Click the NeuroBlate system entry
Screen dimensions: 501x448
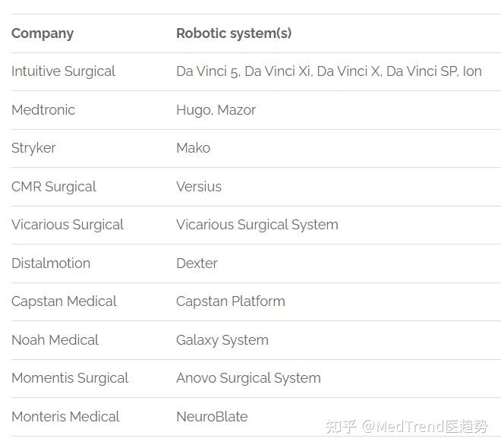point(212,417)
